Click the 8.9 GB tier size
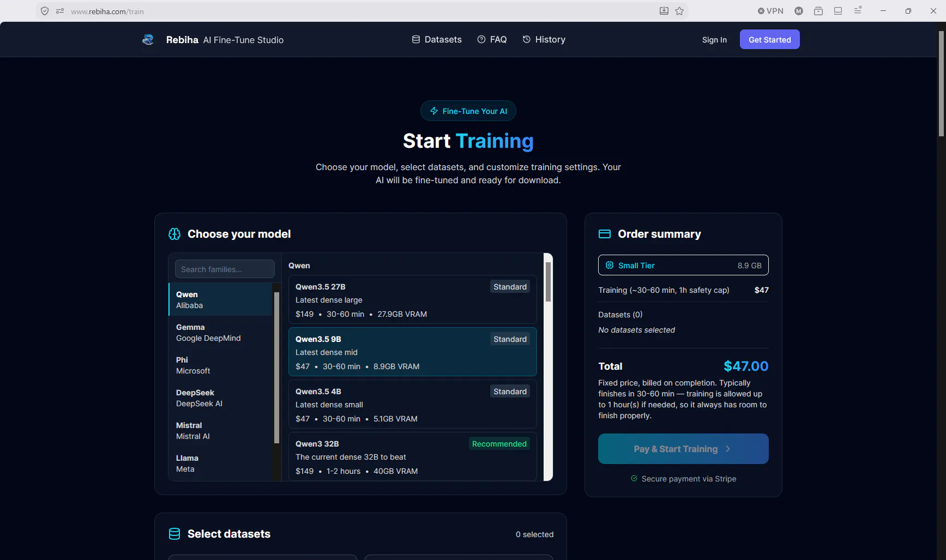 [x=750, y=266]
